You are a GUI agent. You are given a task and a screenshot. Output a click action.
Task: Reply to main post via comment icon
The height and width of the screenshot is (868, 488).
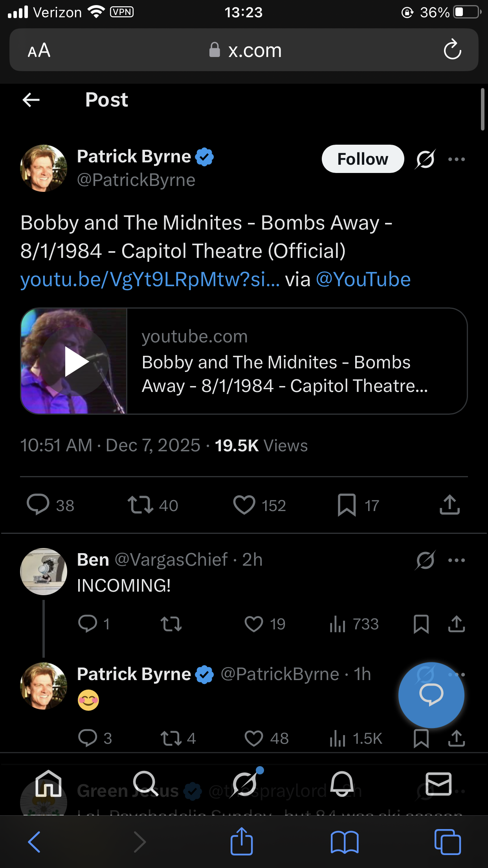click(x=38, y=504)
